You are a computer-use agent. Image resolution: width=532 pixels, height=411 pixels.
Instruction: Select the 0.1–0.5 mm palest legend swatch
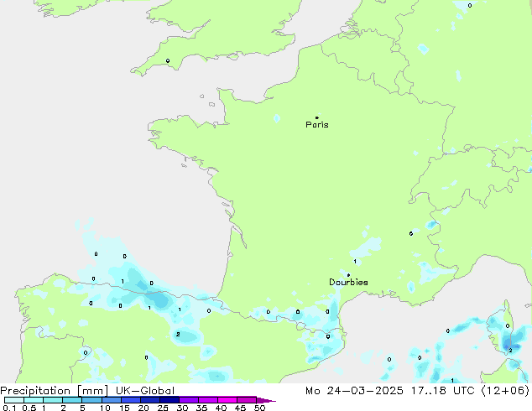point(14,400)
